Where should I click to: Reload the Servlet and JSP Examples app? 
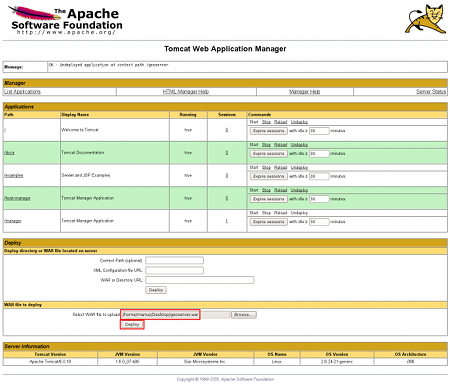(280, 167)
